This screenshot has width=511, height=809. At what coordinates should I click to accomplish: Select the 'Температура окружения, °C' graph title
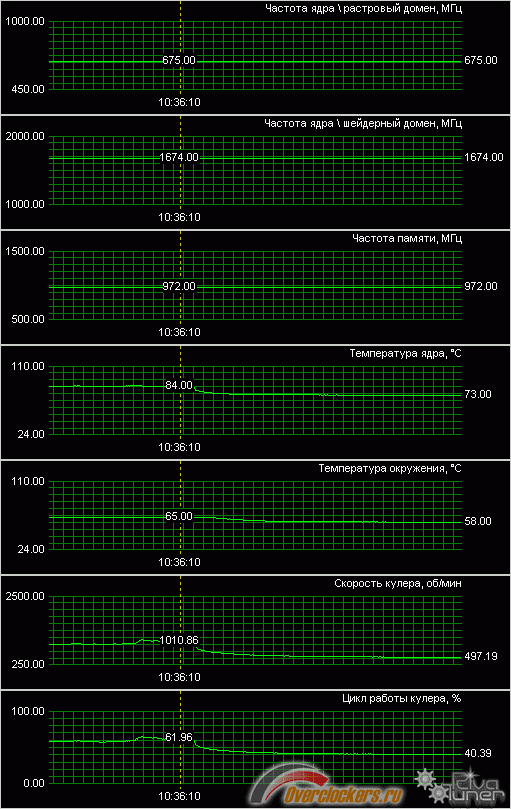pyautogui.click(x=390, y=468)
